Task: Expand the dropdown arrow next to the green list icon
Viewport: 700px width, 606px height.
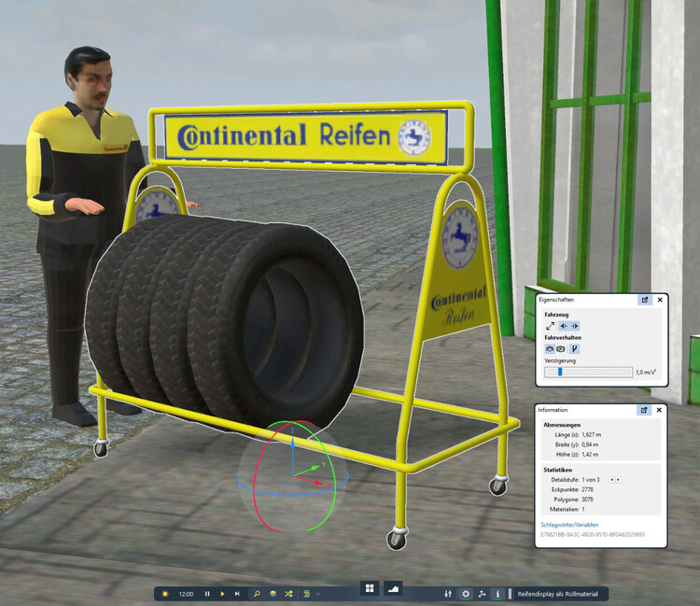Action: coord(318,594)
